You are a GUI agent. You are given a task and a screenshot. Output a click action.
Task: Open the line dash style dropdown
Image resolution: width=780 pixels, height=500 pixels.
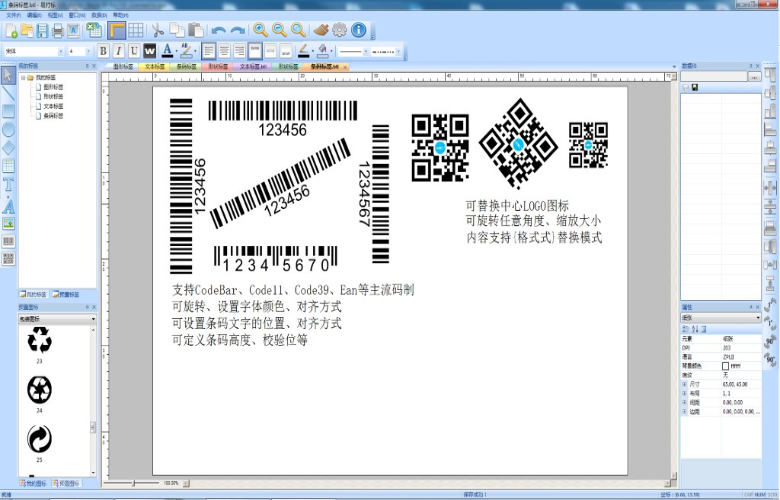coord(386,51)
